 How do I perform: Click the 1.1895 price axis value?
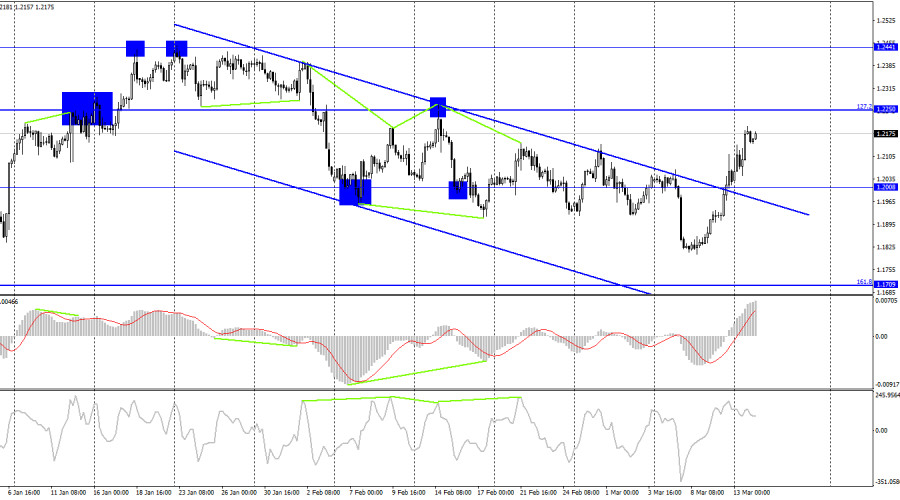886,224
